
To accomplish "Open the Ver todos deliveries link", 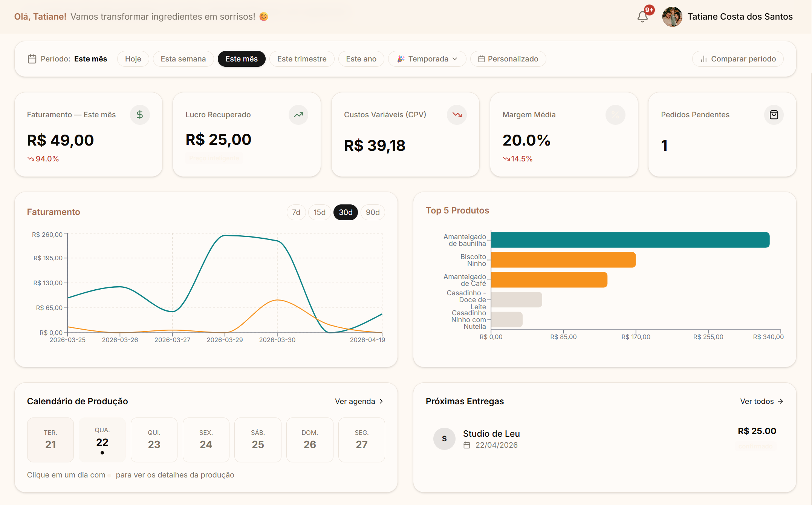I will click(x=762, y=401).
